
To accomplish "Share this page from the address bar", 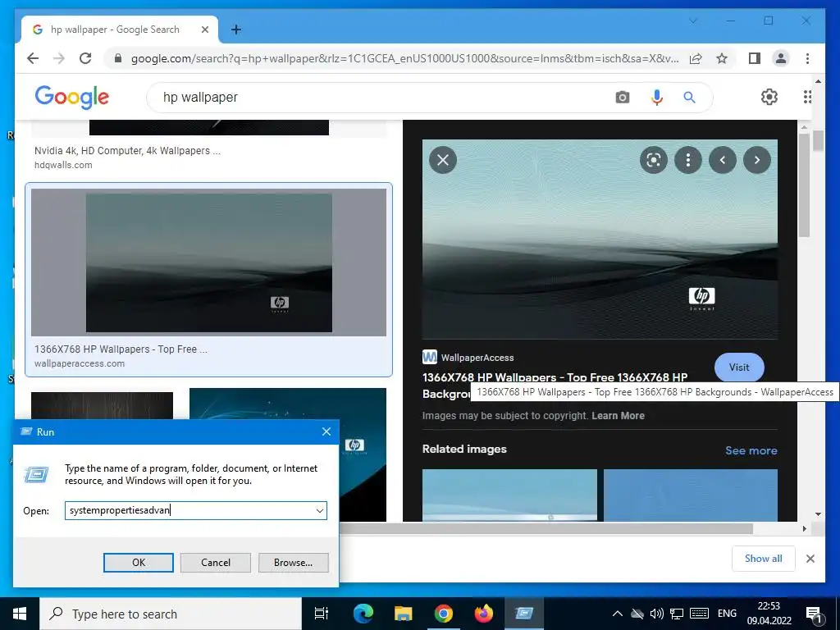I will click(x=696, y=58).
